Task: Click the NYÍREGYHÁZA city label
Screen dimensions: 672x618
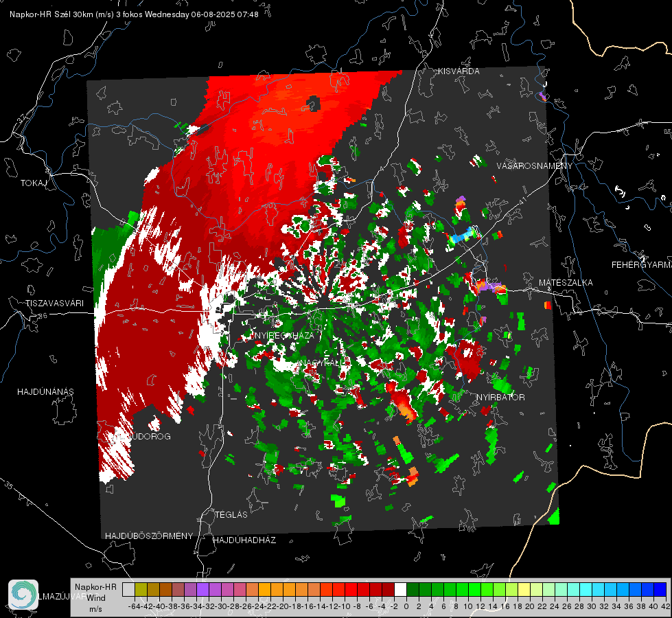Action: coord(285,335)
